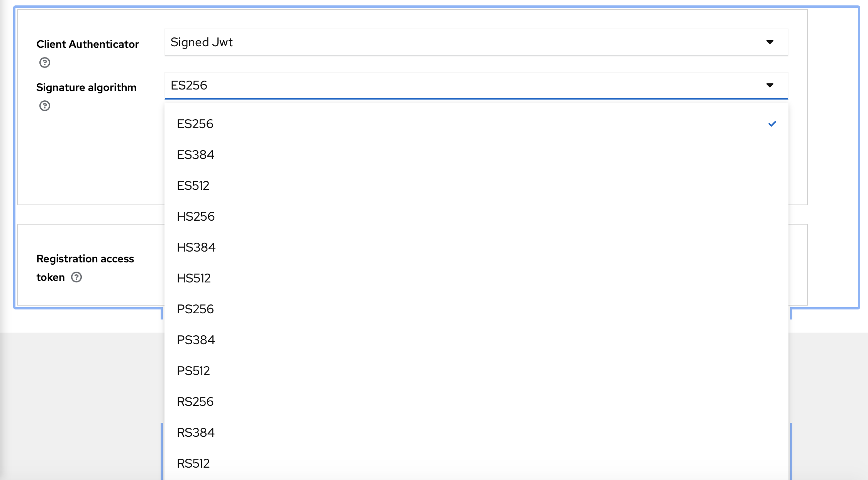
Task: Select ES256 from the algorithm list
Action: [x=476, y=124]
